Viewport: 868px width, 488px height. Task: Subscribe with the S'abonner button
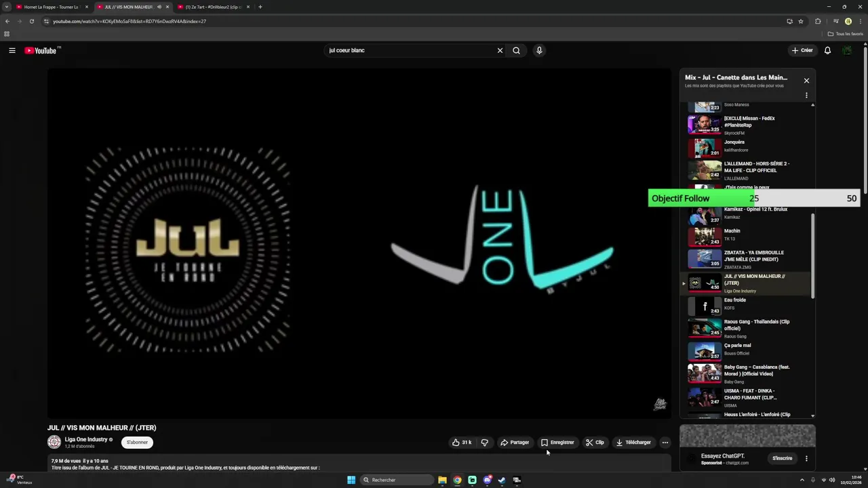coord(137,443)
